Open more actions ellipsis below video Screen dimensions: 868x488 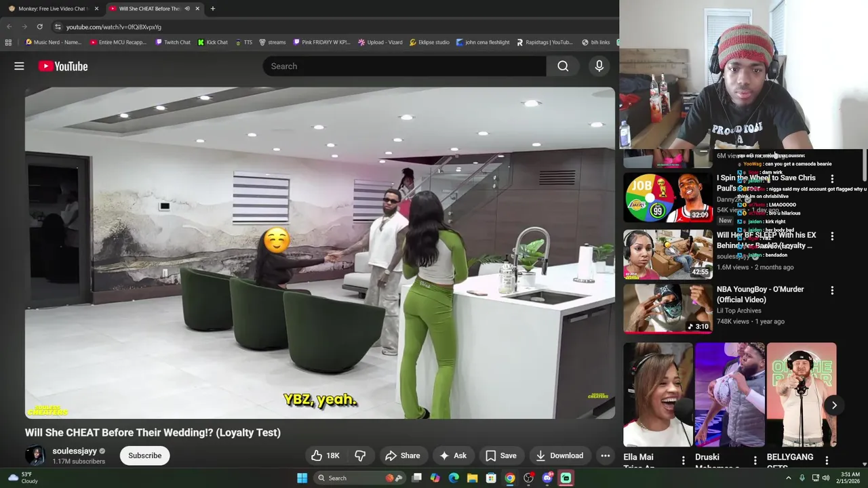606,455
